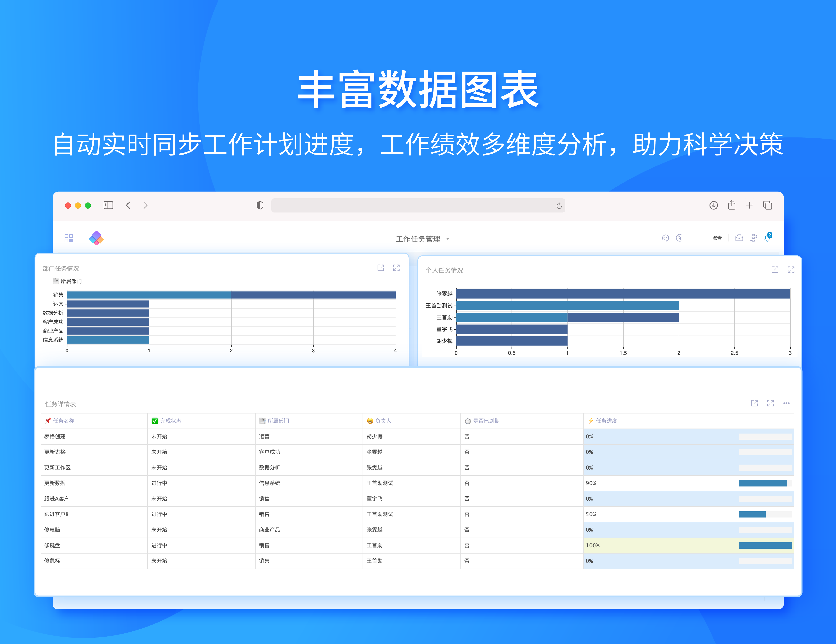836x644 pixels.
Task: Go forward with the browser arrow
Action: point(145,205)
